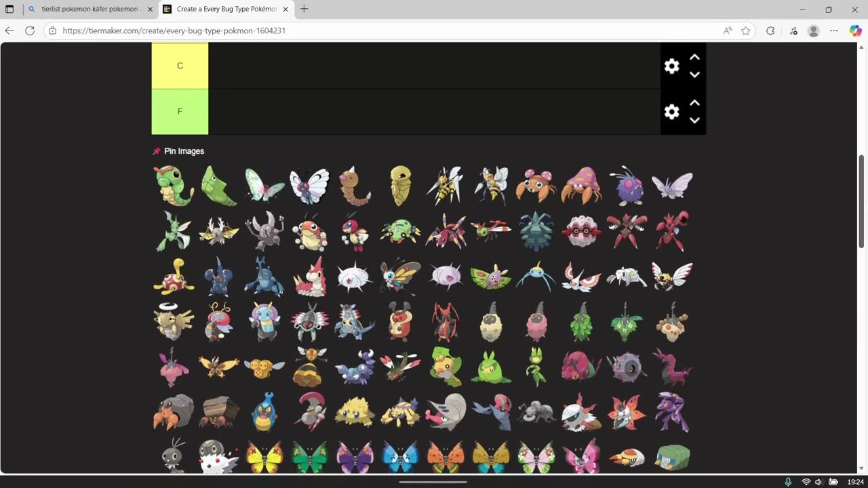Add page to favorites star
This screenshot has height=488, width=868.
[x=746, y=30]
